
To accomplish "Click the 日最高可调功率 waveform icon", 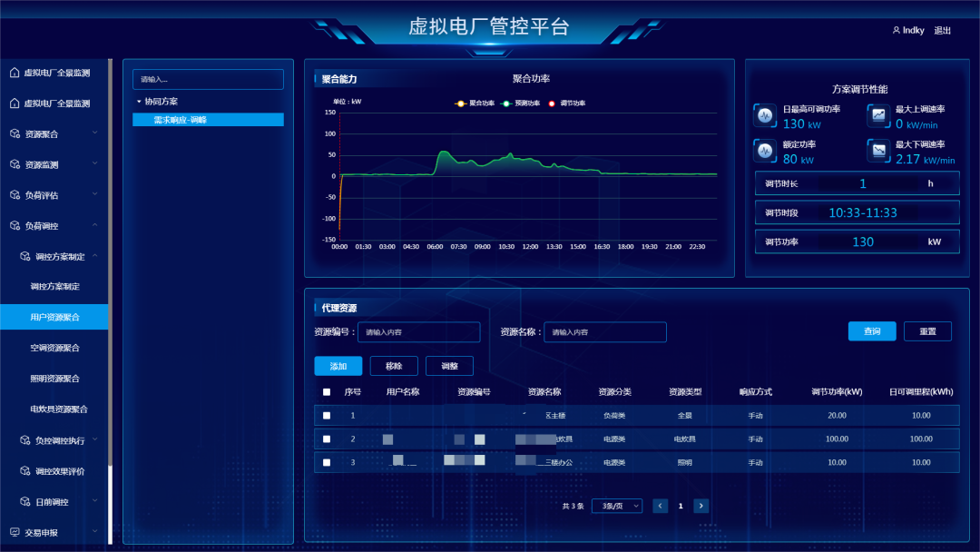I will click(x=764, y=116).
